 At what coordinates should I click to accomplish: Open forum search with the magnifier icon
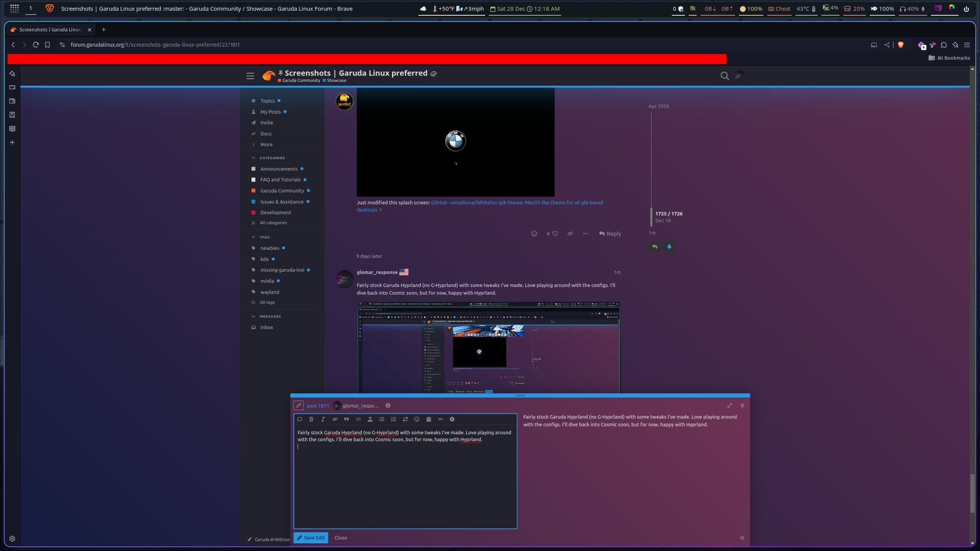724,76
